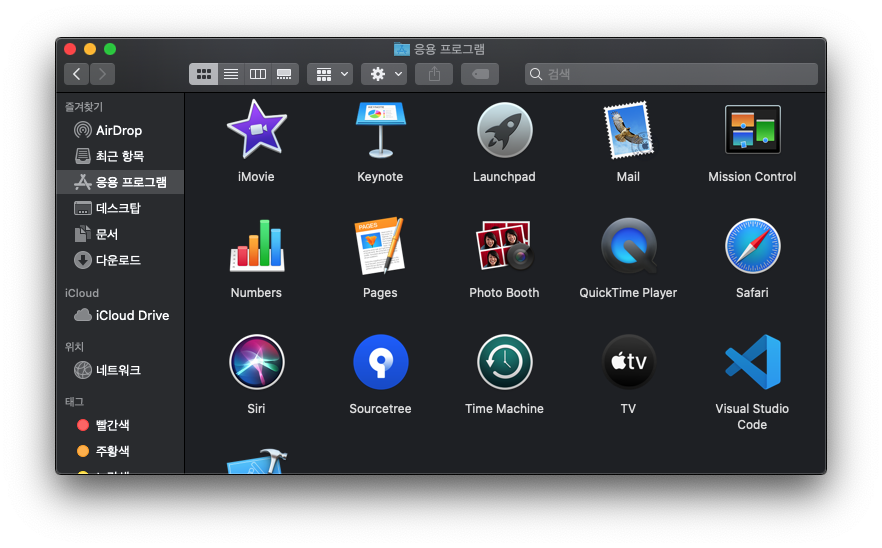
Task: Click the Numbers name label
Action: coord(256,293)
